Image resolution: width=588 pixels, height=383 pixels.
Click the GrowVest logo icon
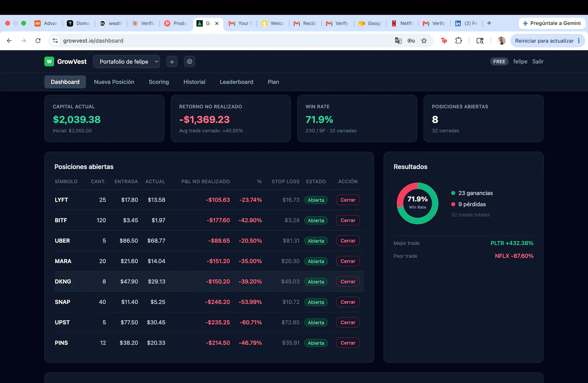coord(49,61)
